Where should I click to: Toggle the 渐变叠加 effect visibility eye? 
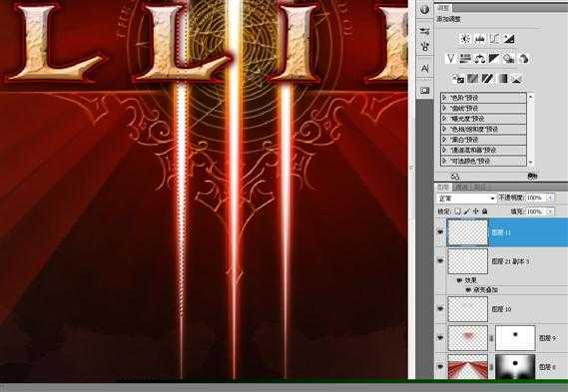point(467,290)
